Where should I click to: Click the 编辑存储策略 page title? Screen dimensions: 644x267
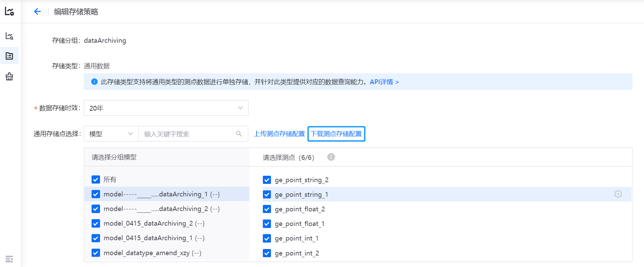tap(76, 12)
